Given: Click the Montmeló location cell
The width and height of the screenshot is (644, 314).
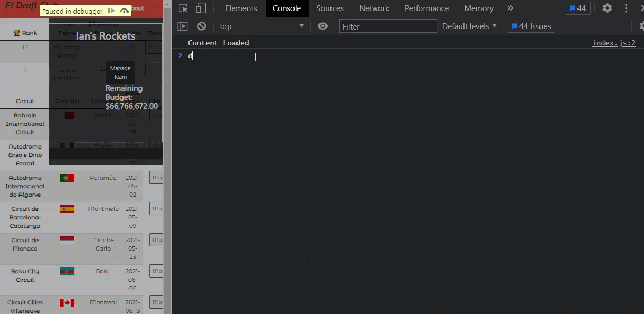Looking at the screenshot, I should [x=103, y=209].
